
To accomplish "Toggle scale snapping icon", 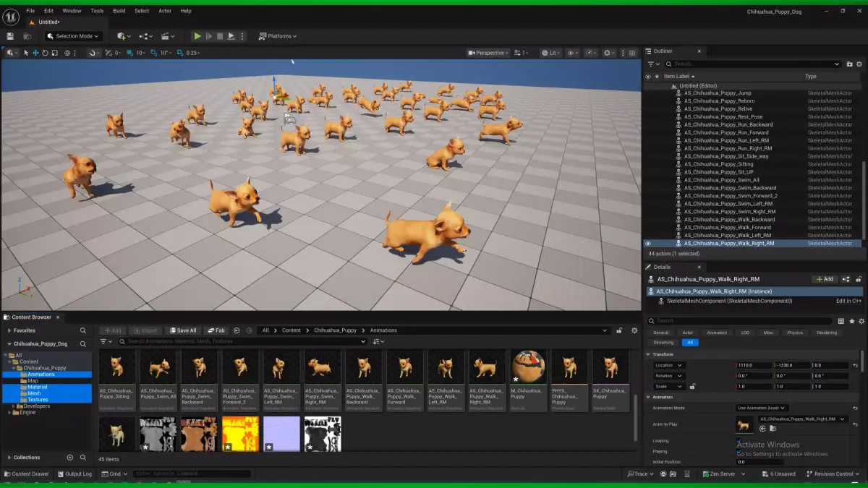I will [x=181, y=53].
